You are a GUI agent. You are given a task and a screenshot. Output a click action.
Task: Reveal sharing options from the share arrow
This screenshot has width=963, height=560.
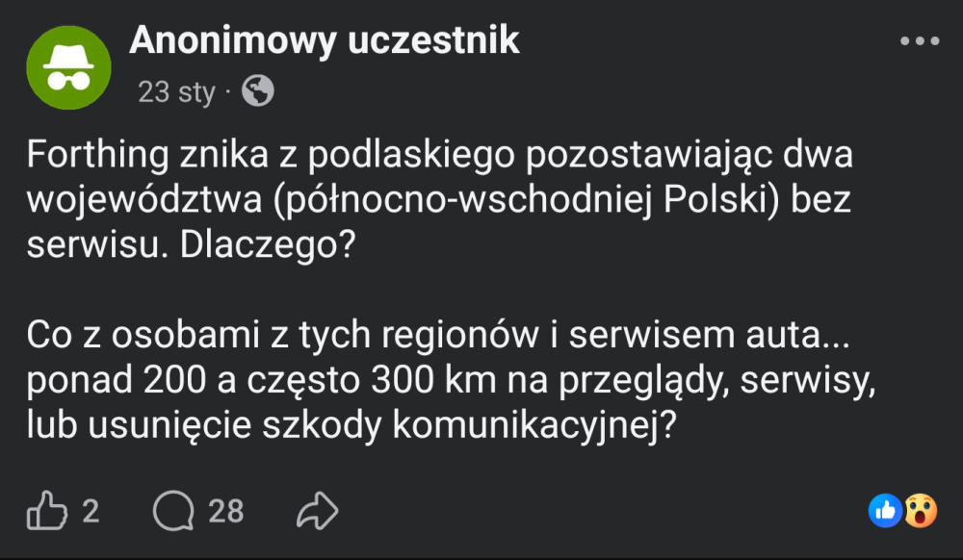(x=318, y=511)
